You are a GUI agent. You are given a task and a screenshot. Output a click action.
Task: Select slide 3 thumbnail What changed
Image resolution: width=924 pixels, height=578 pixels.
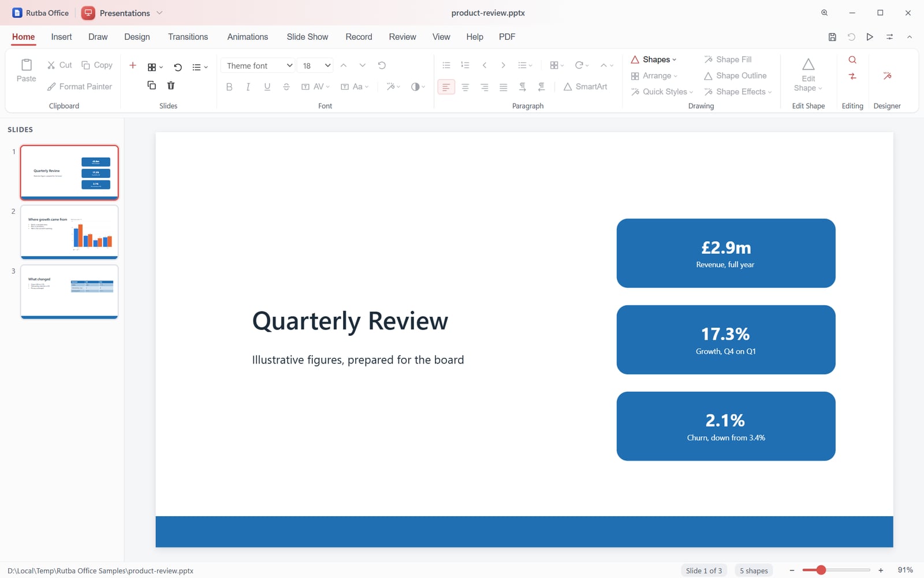69,291
